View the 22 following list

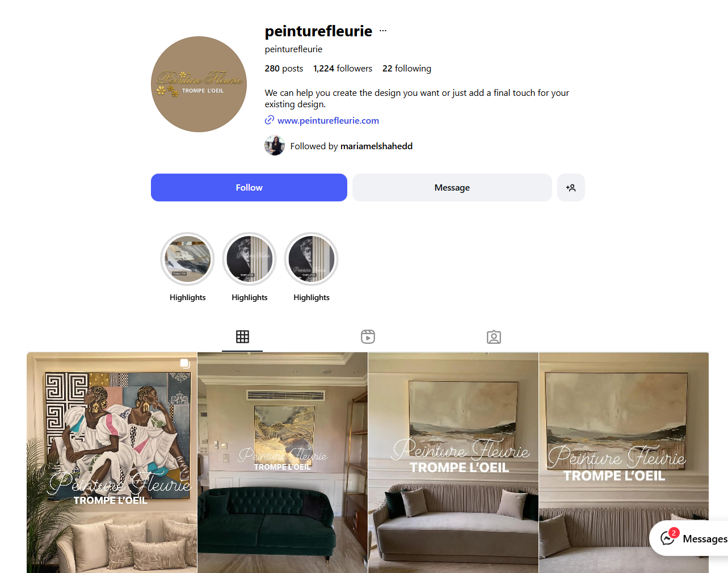coord(407,69)
